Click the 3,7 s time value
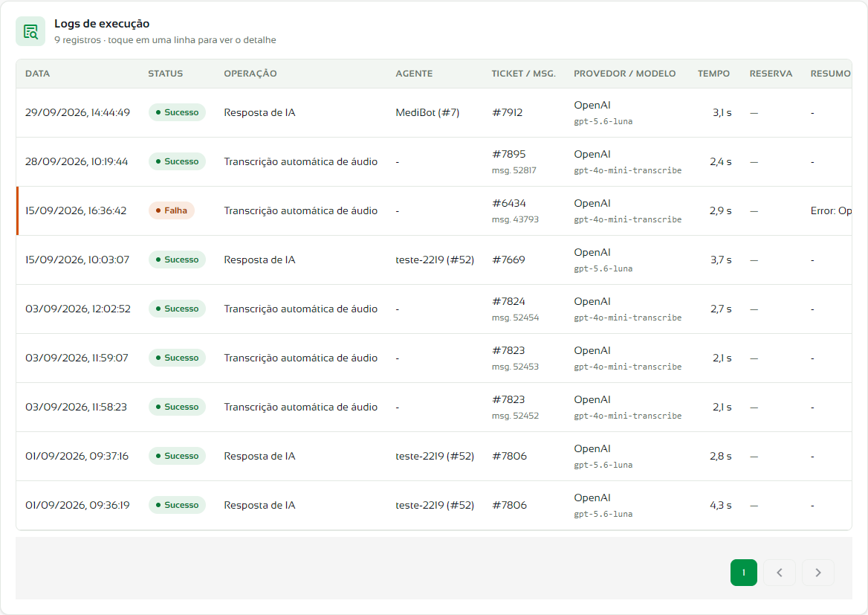 tap(722, 260)
